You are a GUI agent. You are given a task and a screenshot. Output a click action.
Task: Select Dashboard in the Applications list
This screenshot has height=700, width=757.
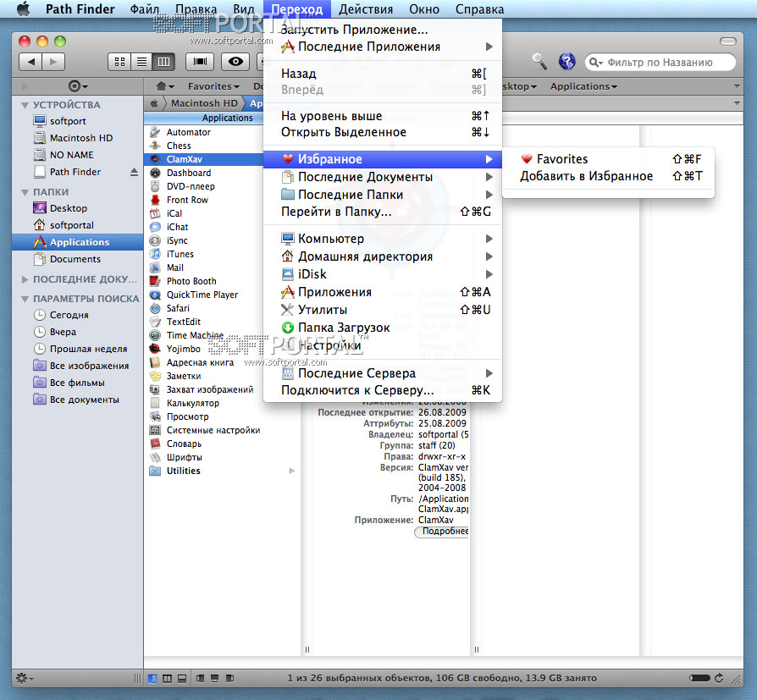204,173
